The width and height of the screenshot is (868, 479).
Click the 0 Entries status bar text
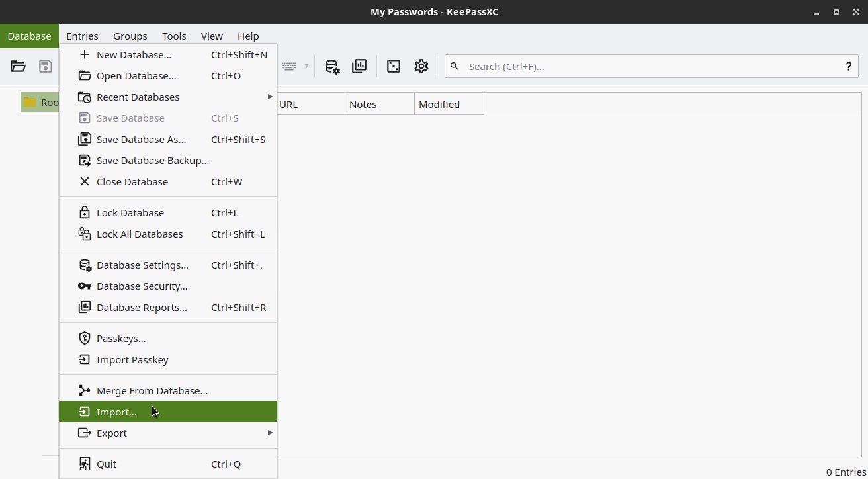(x=846, y=472)
